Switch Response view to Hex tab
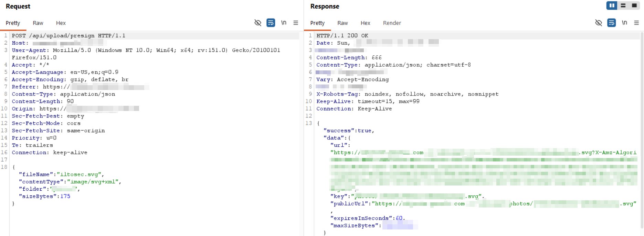Screen dimensions: 644x236 click(366, 23)
